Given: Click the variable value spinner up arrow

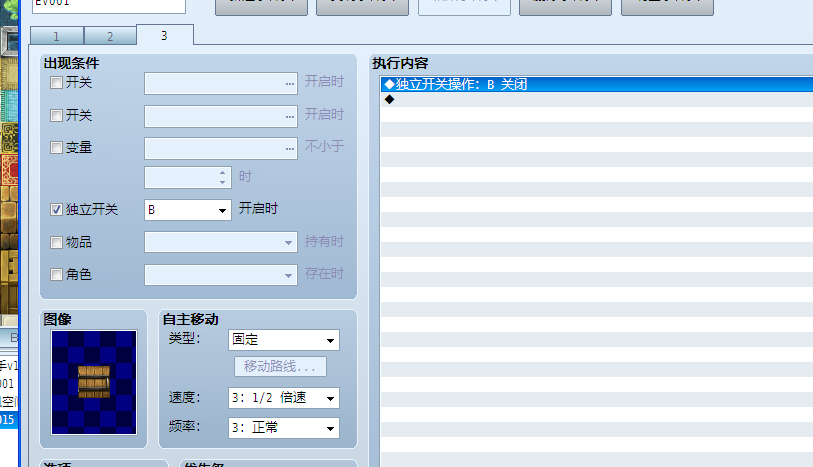Looking at the screenshot, I should (x=223, y=172).
